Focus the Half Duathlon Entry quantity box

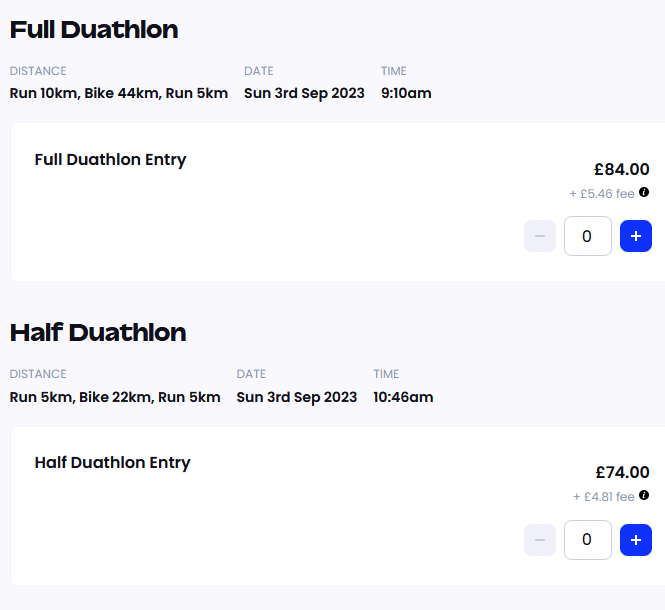tap(588, 540)
